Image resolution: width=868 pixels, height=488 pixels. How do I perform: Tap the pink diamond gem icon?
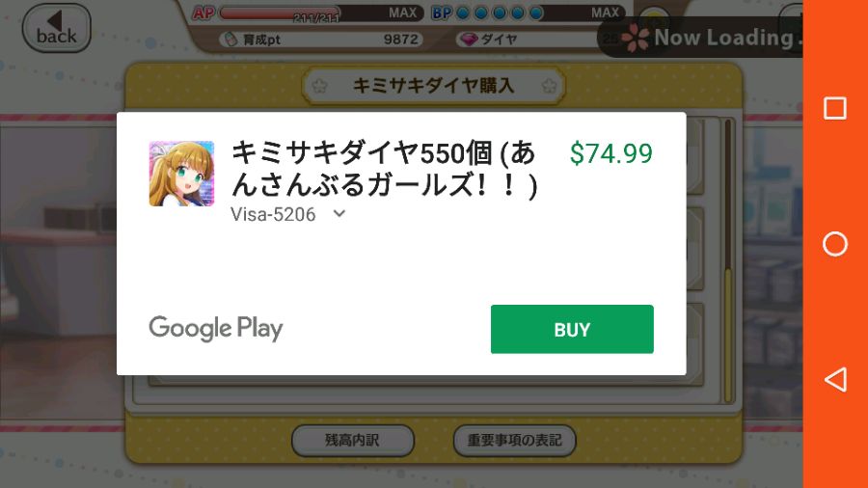pyautogui.click(x=469, y=40)
